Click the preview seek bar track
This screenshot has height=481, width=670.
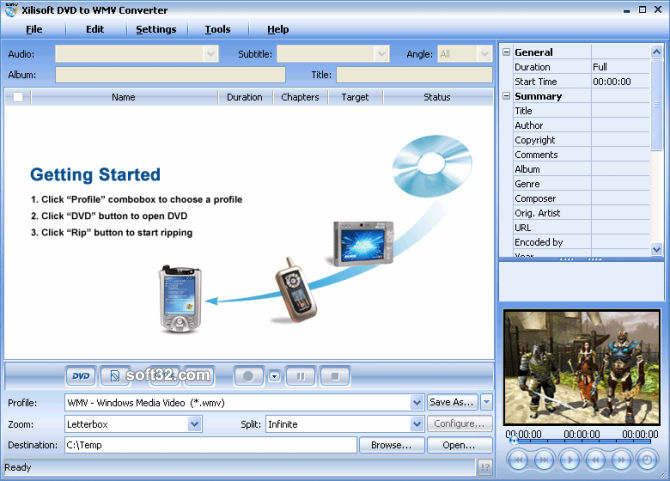tap(583, 441)
